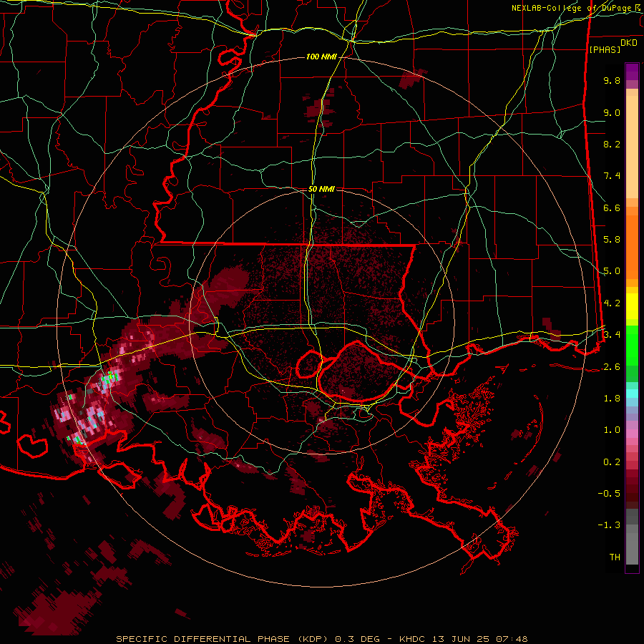Screen dimensions: 644x644
Task: Click the 1.0 value on the color scale
Action: (x=612, y=430)
